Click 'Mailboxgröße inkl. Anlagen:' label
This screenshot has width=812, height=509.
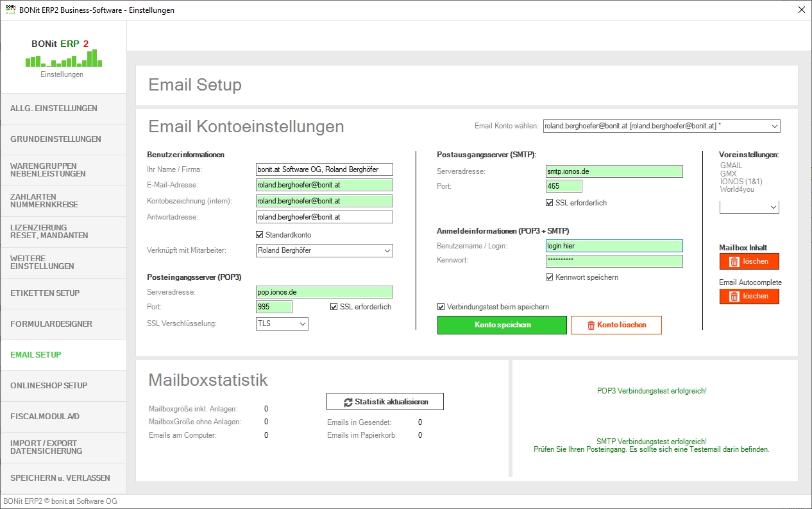pyautogui.click(x=193, y=409)
